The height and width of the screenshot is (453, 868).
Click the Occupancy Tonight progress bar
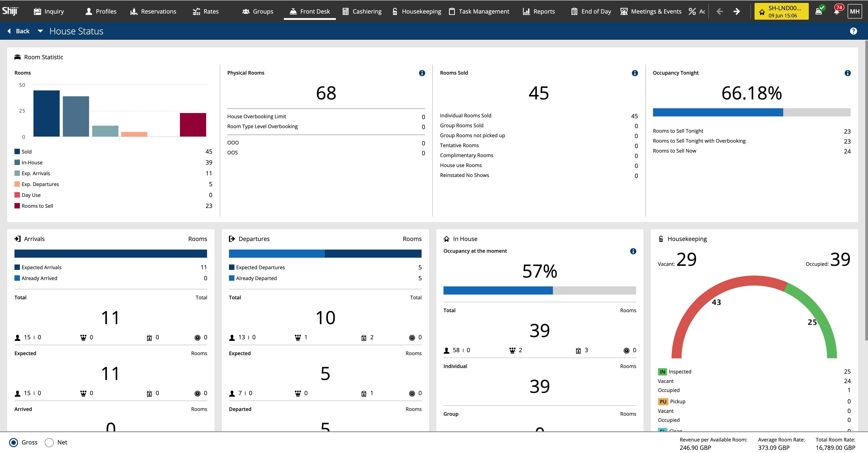pos(751,112)
